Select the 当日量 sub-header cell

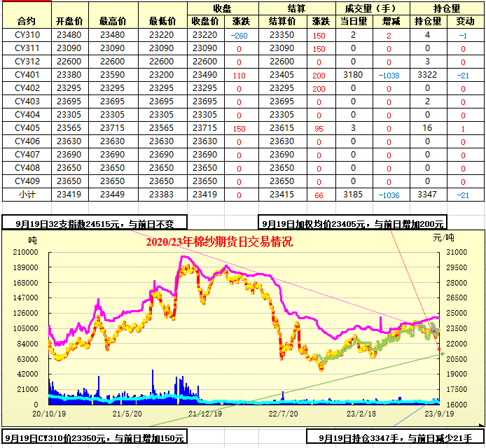point(353,22)
